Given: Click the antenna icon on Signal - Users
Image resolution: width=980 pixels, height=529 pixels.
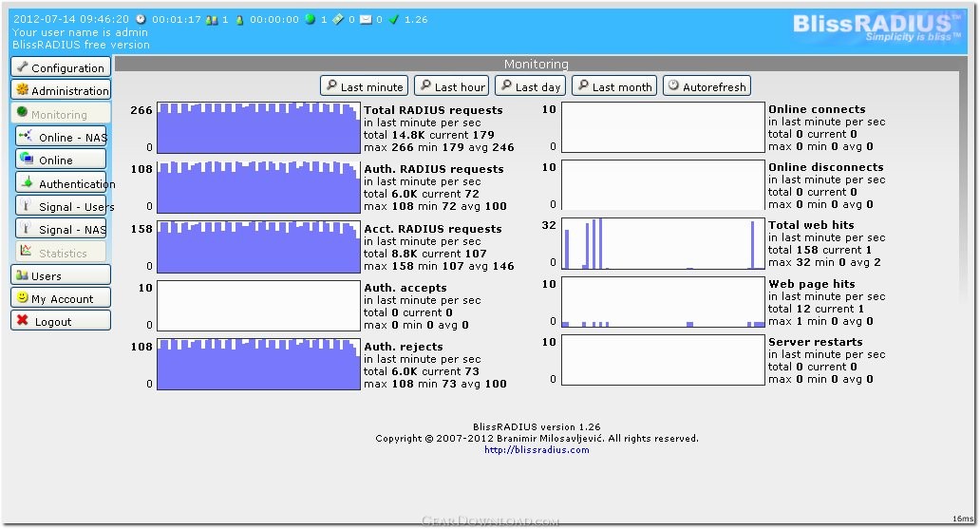Looking at the screenshot, I should pos(27,204).
